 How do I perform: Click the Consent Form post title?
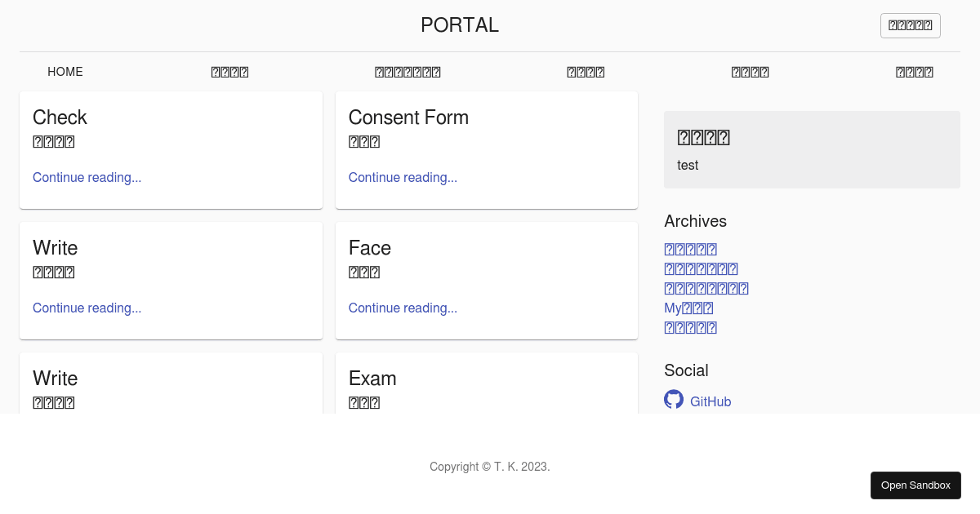(x=408, y=117)
